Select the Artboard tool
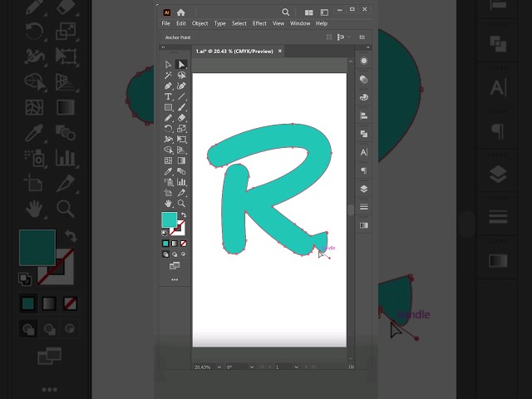This screenshot has height=399, width=532. click(168, 193)
